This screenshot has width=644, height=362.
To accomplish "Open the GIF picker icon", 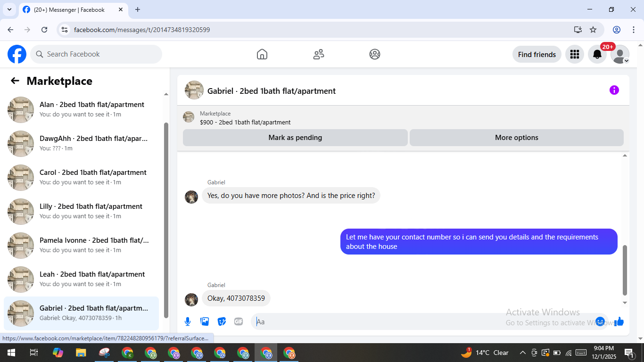I will tap(239, 321).
